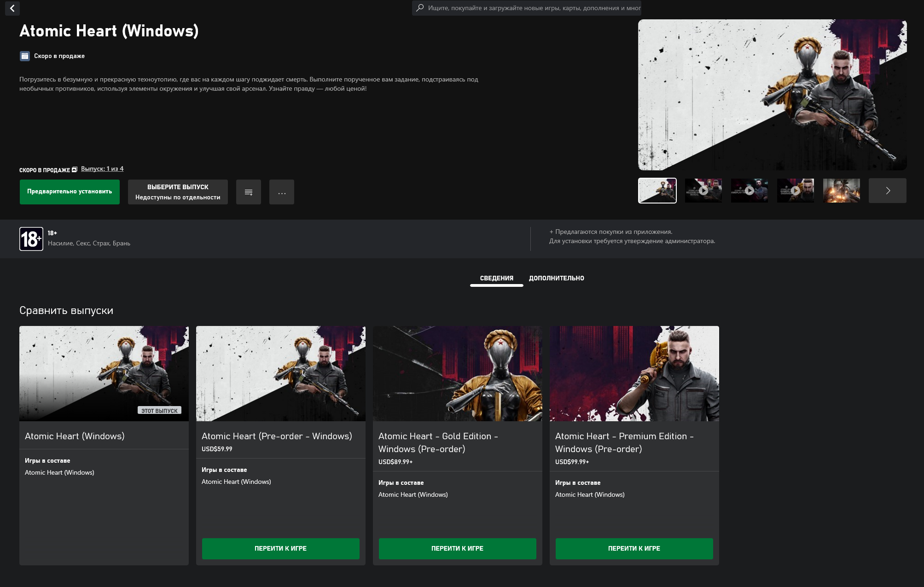Open the more options ellipsis menu
The height and width of the screenshot is (587, 924).
click(x=282, y=192)
